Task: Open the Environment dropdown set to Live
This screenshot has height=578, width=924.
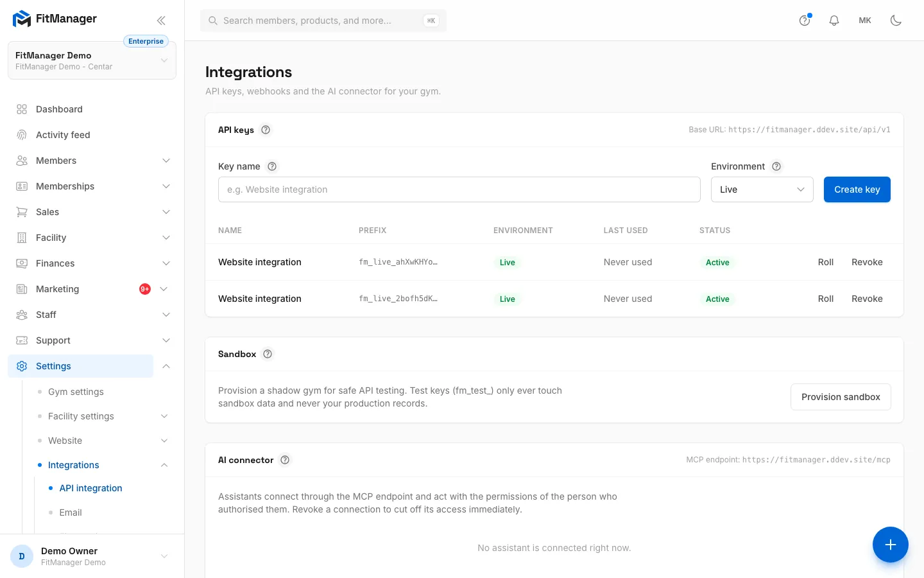Action: pos(762,189)
